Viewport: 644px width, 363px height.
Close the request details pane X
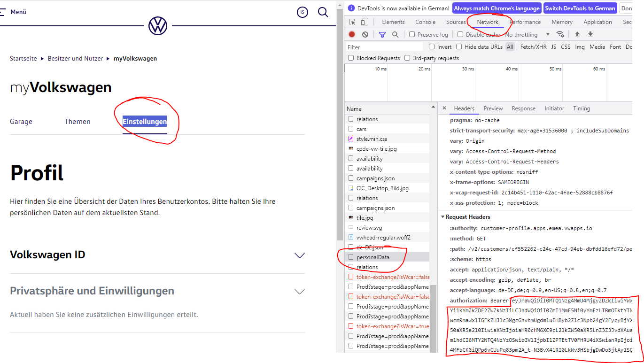(444, 108)
